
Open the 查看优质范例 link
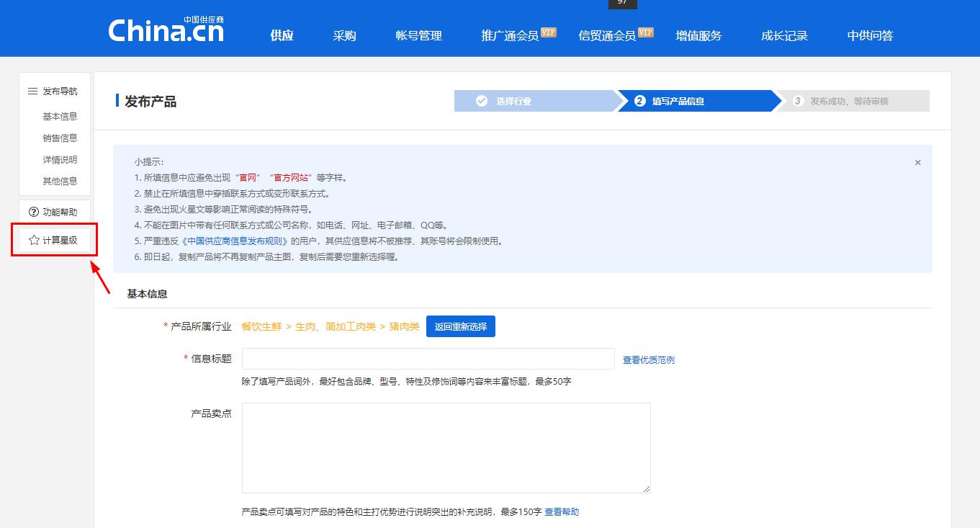647,359
